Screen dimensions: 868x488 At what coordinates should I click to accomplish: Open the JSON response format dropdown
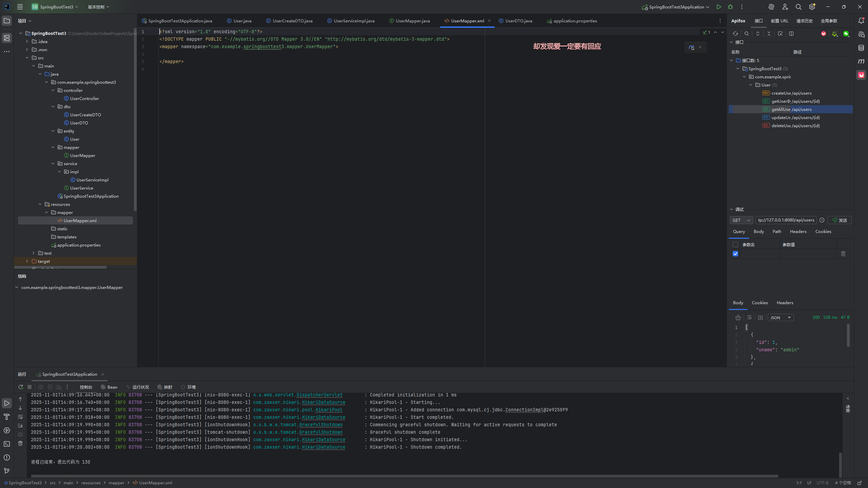click(781, 317)
